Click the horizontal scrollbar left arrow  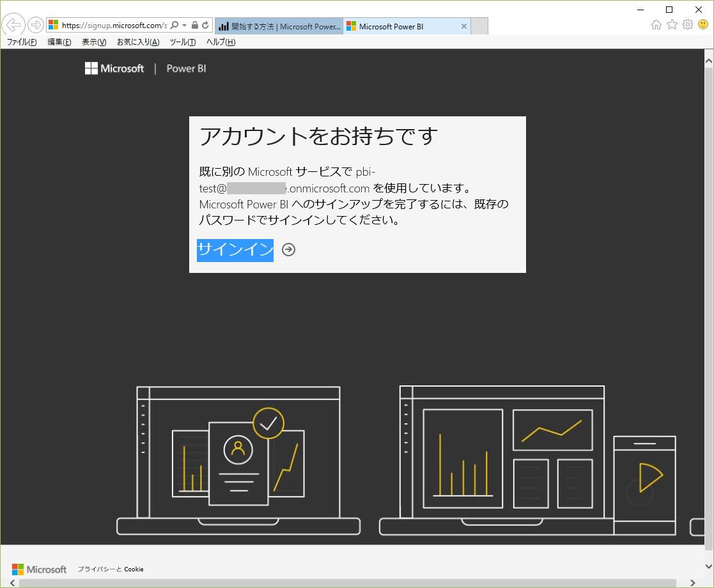click(12, 583)
